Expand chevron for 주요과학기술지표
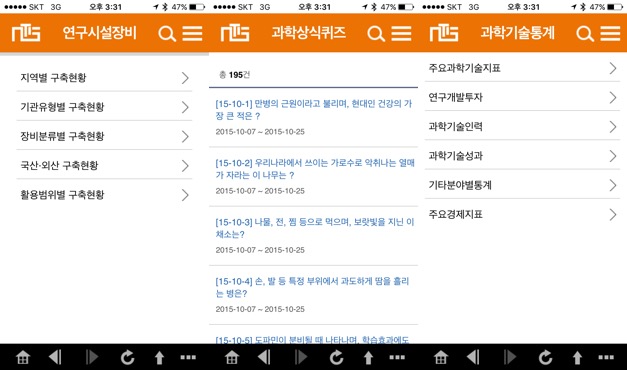The width and height of the screenshot is (627, 370). click(613, 68)
